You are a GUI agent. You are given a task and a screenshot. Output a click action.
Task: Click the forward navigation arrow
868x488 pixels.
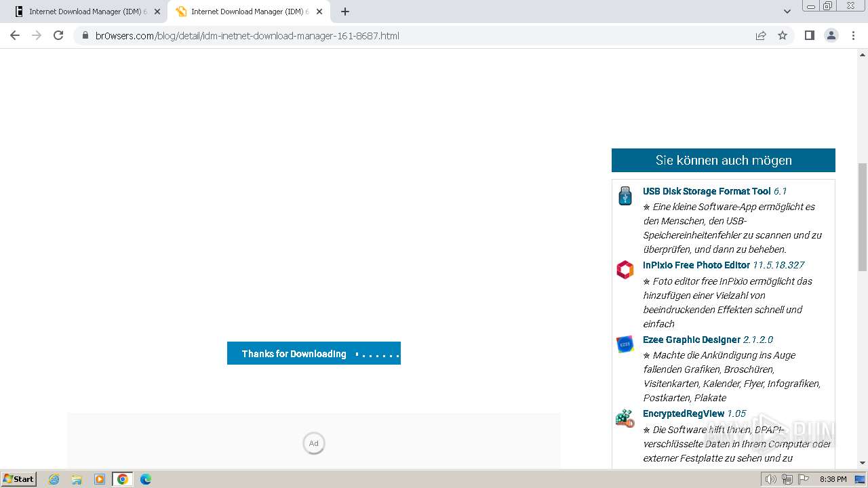37,35
